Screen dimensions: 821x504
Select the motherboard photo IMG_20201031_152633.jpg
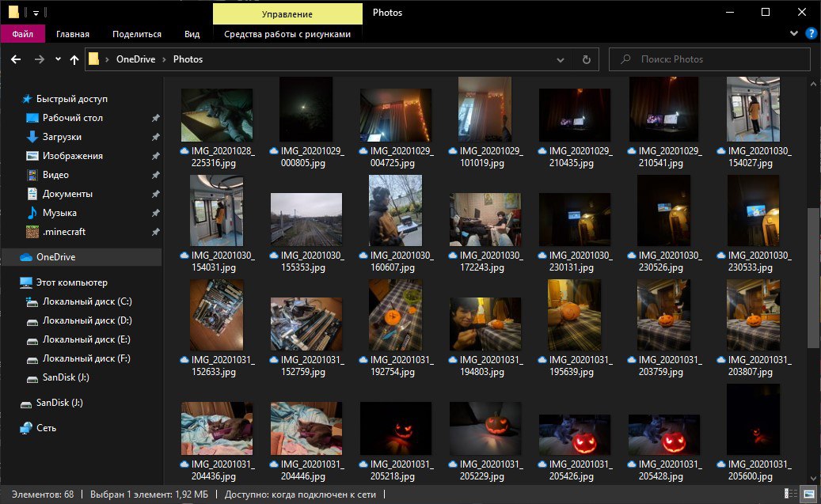(x=217, y=315)
